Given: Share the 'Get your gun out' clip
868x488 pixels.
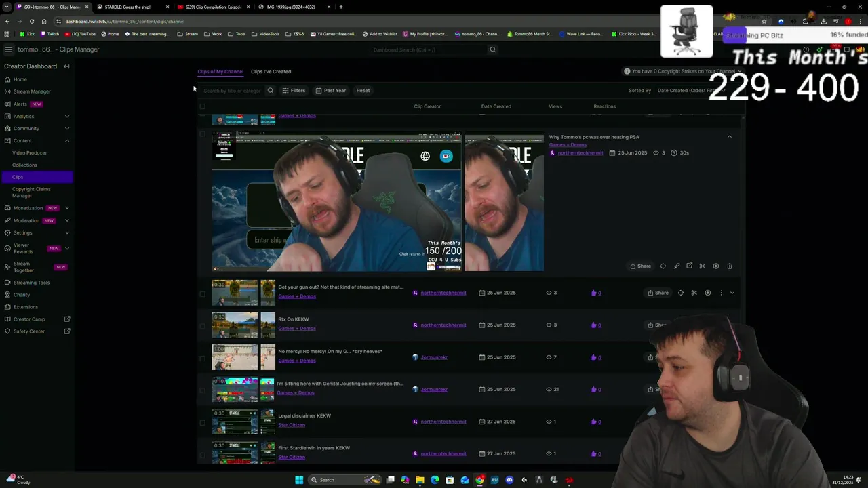Looking at the screenshot, I should [658, 293].
